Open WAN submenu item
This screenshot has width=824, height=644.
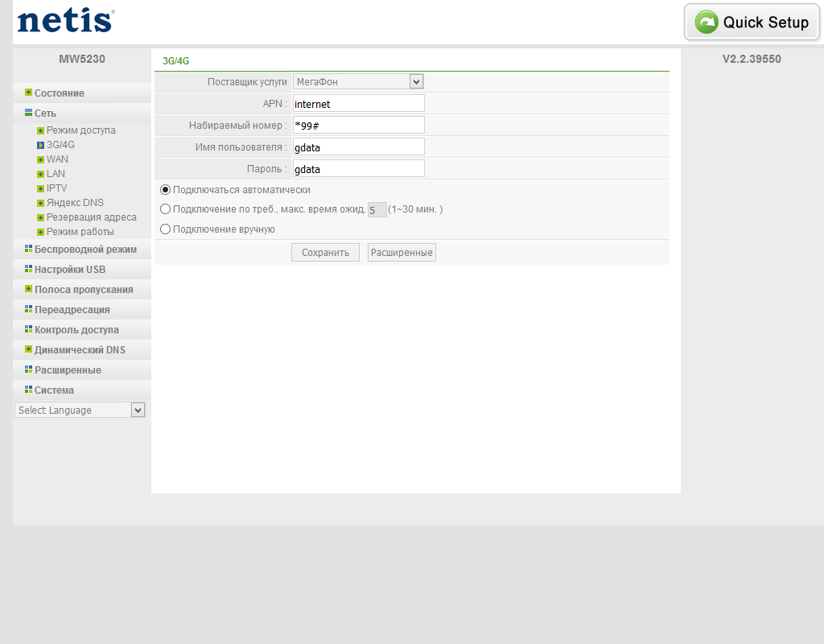[x=57, y=159]
